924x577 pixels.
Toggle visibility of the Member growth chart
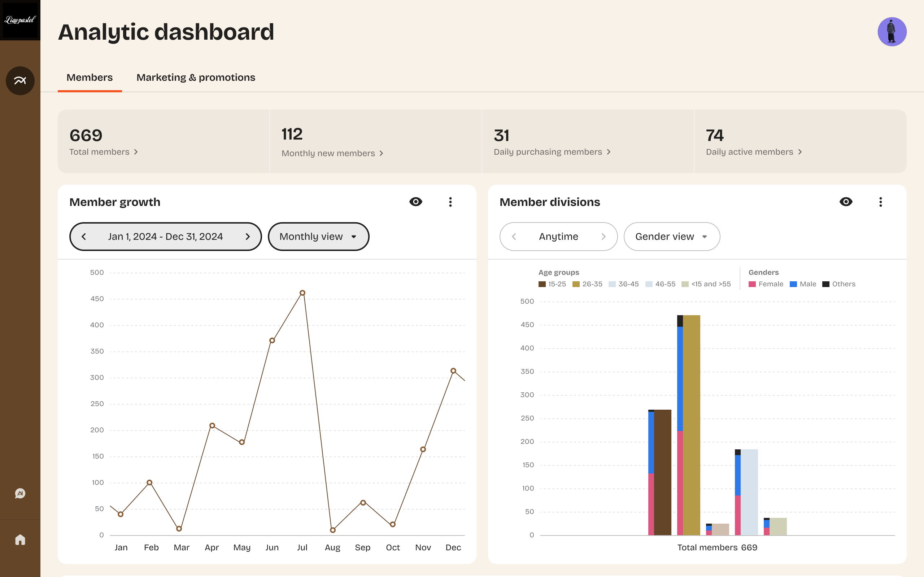pos(416,202)
